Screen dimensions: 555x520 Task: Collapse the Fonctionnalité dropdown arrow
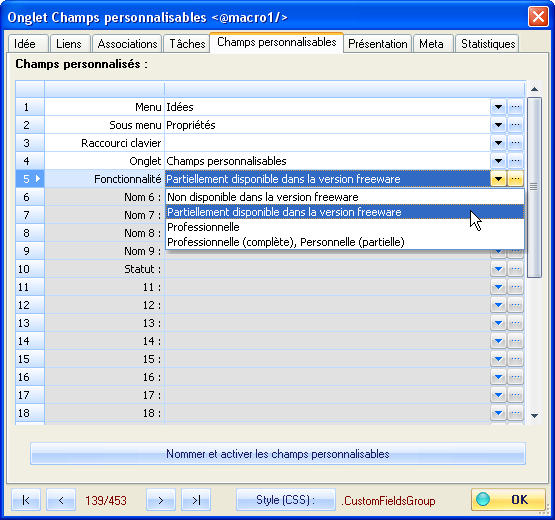tap(498, 179)
